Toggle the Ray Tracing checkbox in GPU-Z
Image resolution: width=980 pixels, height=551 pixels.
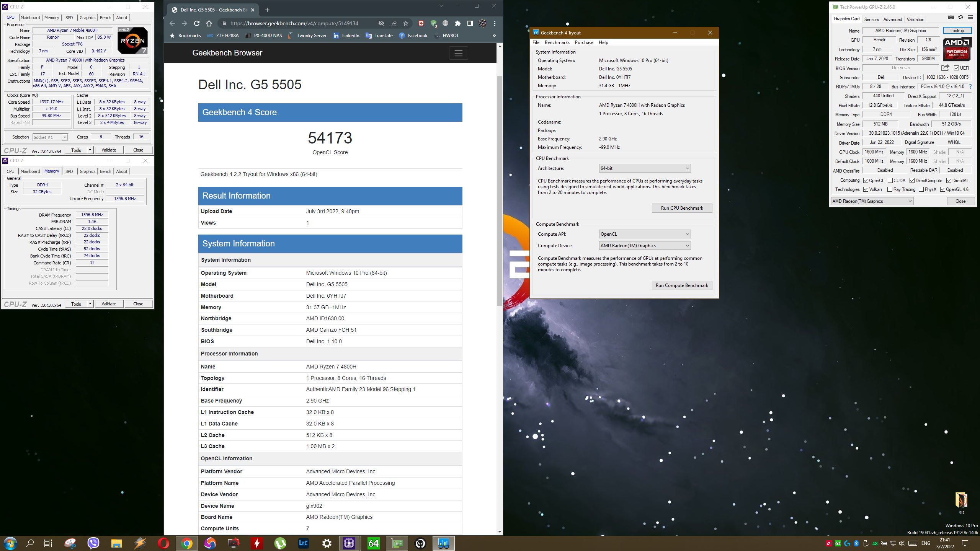click(x=890, y=189)
